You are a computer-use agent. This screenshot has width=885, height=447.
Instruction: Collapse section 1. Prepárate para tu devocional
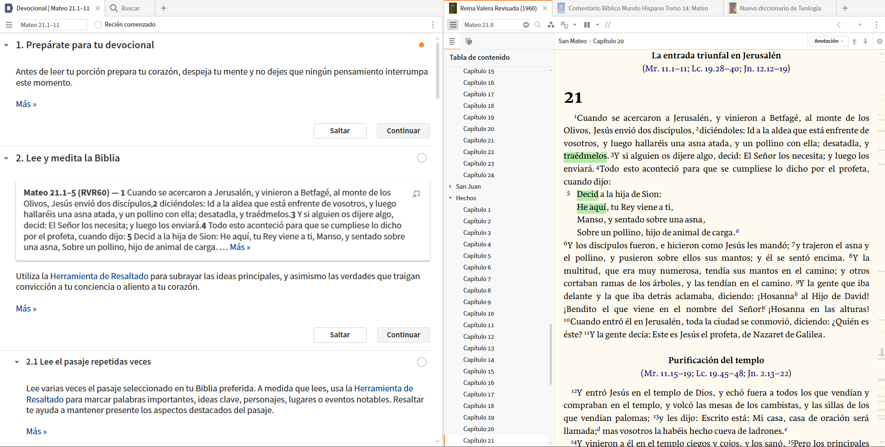click(6, 45)
